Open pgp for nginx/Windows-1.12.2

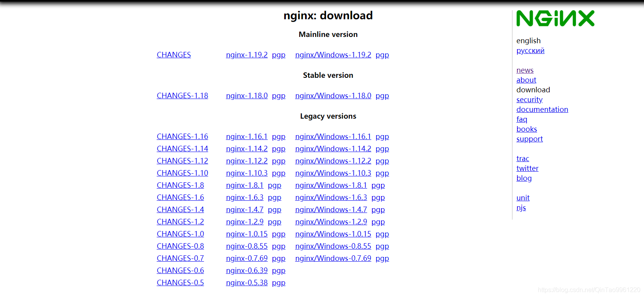[382, 161]
